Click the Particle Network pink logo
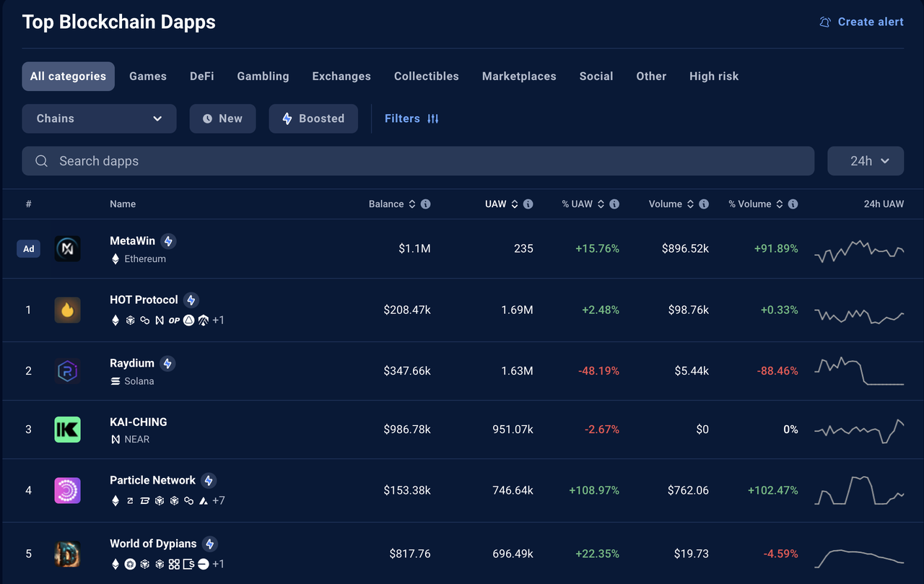The height and width of the screenshot is (584, 924). pos(68,490)
